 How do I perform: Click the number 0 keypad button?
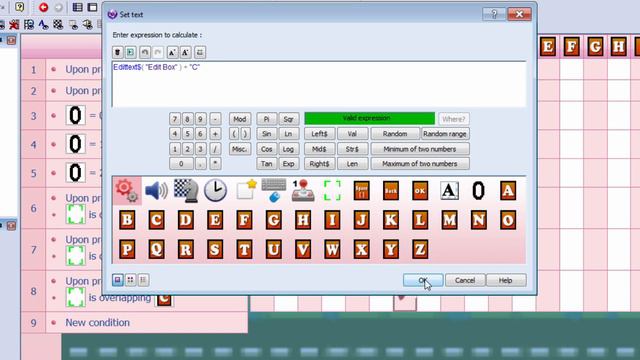tap(181, 164)
